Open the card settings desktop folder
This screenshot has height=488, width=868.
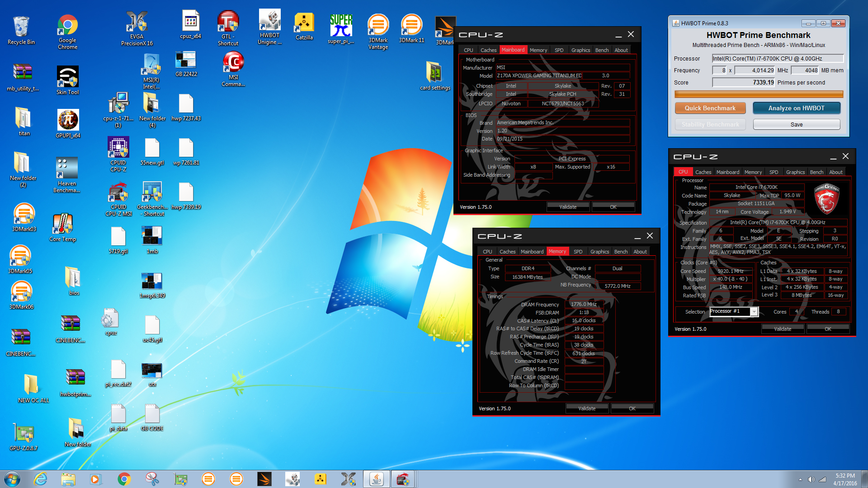click(435, 76)
